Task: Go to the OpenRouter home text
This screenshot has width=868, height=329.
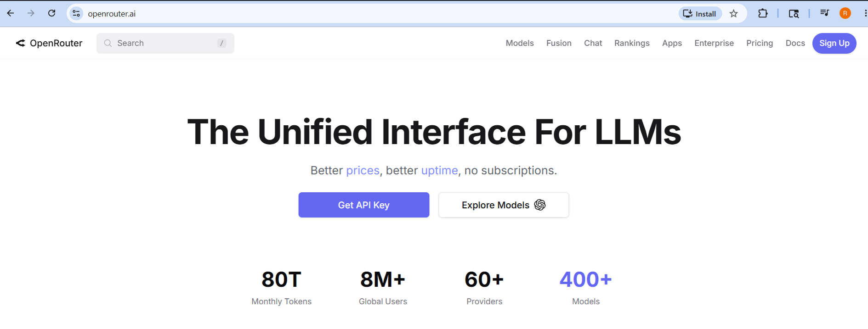Action: click(56, 43)
